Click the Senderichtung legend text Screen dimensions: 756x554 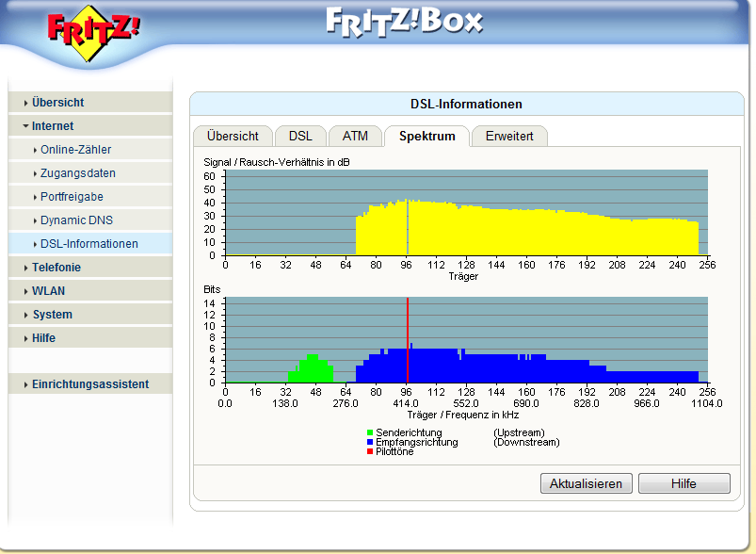click(x=409, y=432)
